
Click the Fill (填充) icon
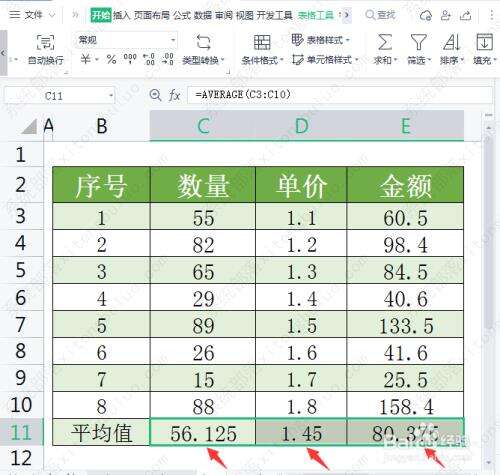(x=484, y=42)
